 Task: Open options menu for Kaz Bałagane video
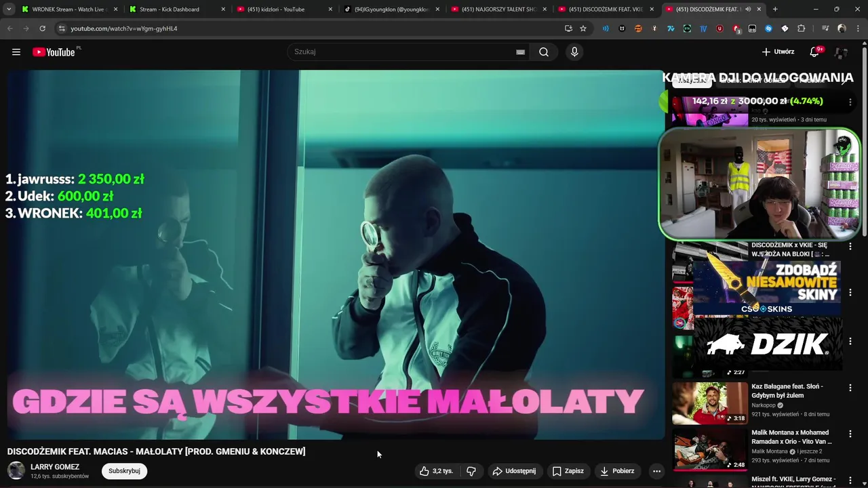(850, 388)
